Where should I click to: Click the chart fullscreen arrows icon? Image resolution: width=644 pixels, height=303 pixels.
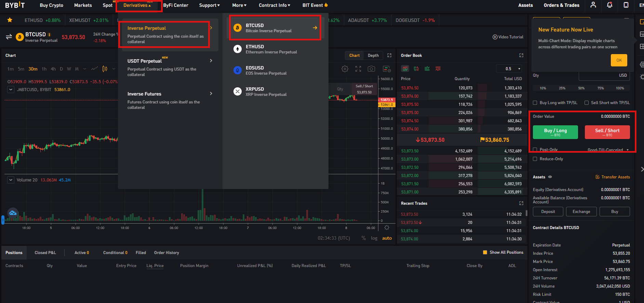click(x=358, y=69)
